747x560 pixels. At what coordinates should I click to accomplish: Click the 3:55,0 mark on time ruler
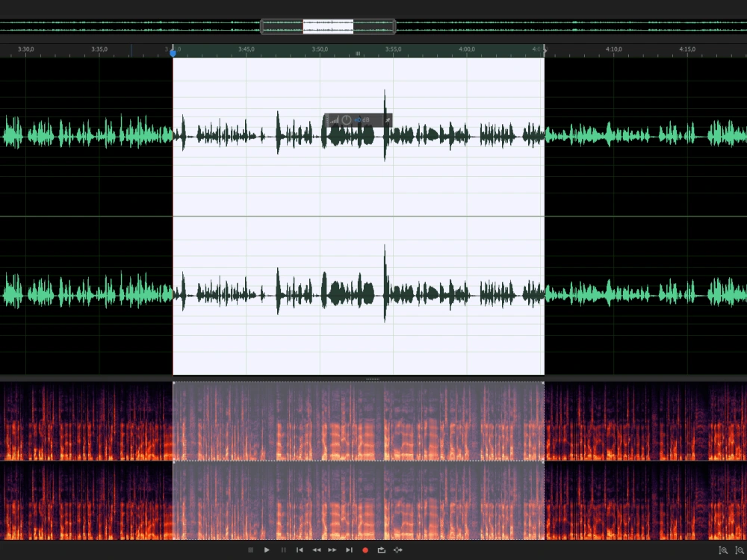point(394,49)
